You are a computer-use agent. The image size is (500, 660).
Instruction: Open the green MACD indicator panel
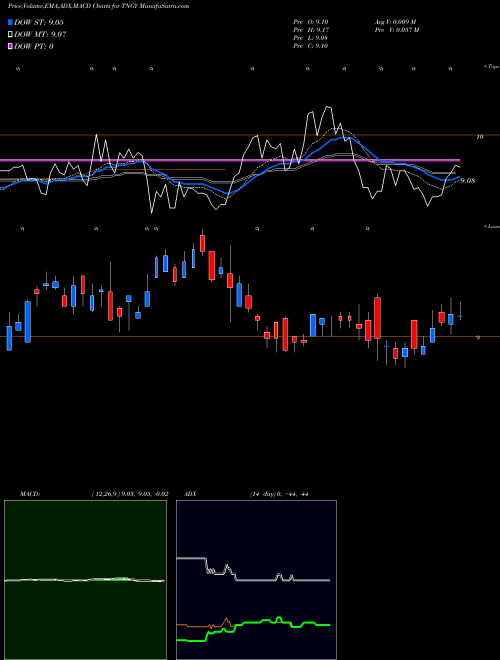pos(85,580)
